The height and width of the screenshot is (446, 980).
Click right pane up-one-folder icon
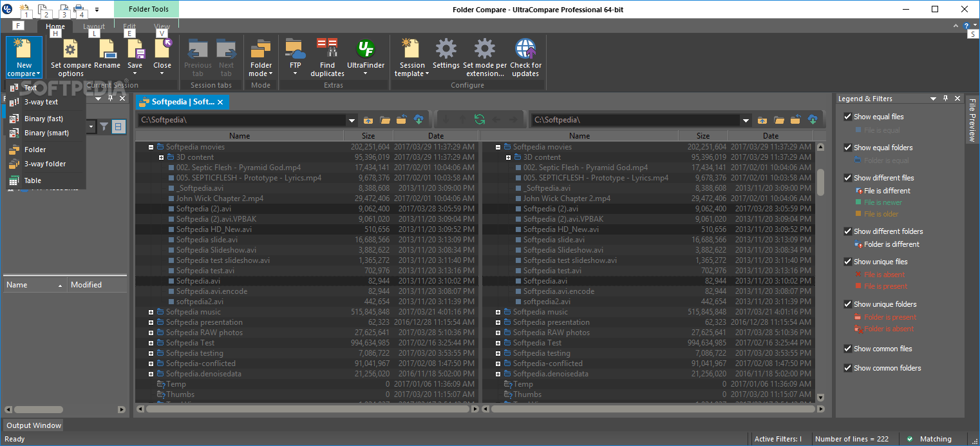(762, 120)
